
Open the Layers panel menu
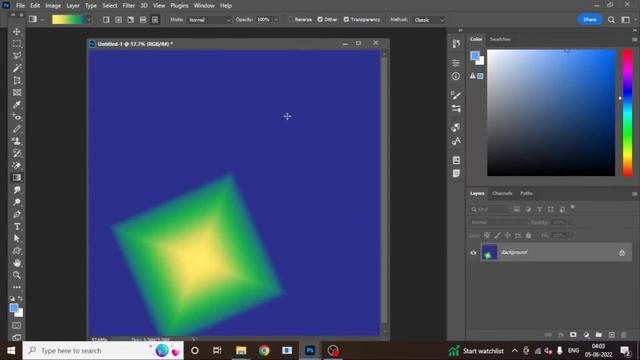click(635, 194)
